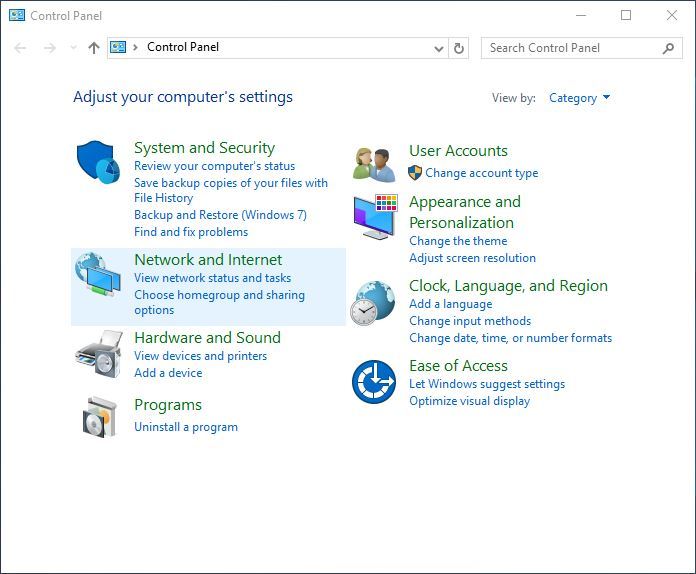This screenshot has width=696, height=574.
Task: Expand the recent locations arrow
Action: (73, 48)
